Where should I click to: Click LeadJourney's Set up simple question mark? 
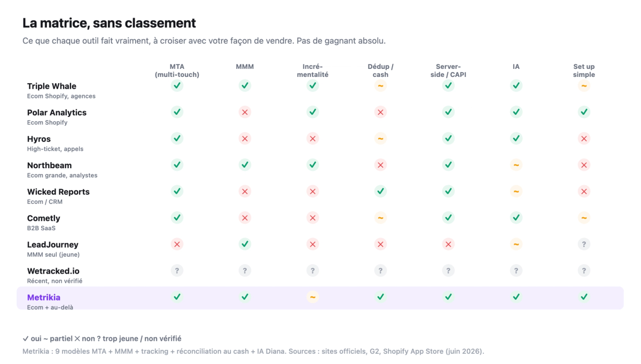coord(584,244)
